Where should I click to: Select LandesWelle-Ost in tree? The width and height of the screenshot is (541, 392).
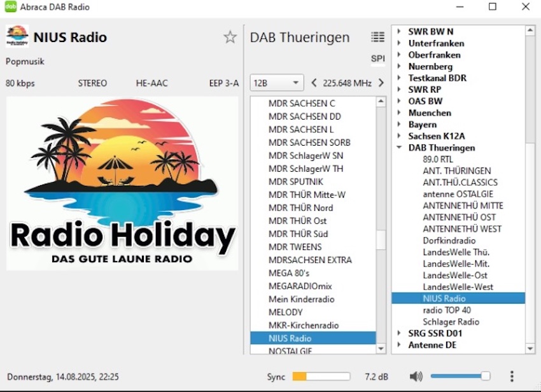455,276
